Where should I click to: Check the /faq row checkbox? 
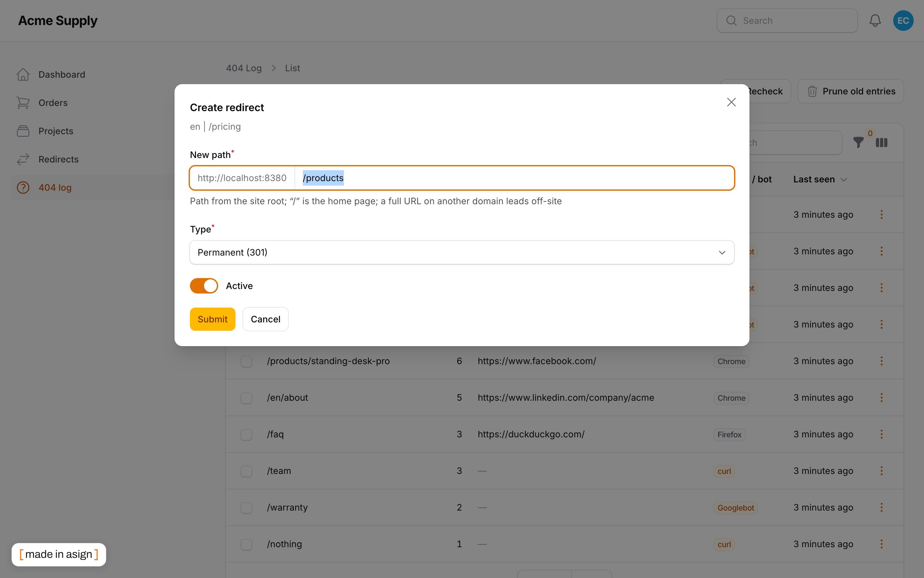tap(246, 435)
